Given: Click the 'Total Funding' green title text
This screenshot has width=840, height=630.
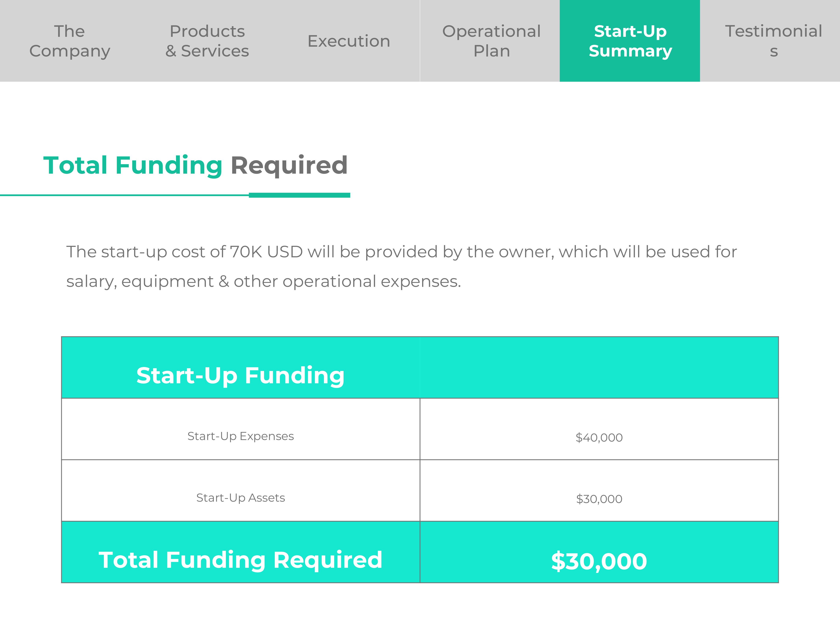Looking at the screenshot, I should point(132,166).
